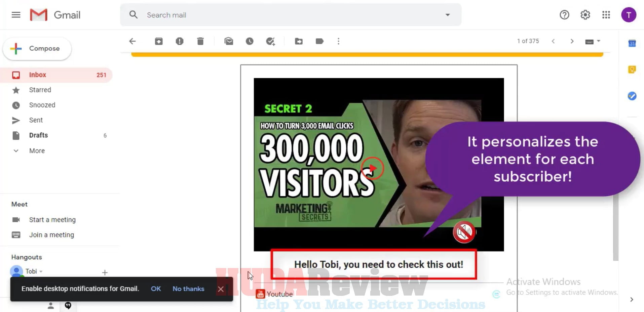Open Labels icon

click(x=319, y=41)
